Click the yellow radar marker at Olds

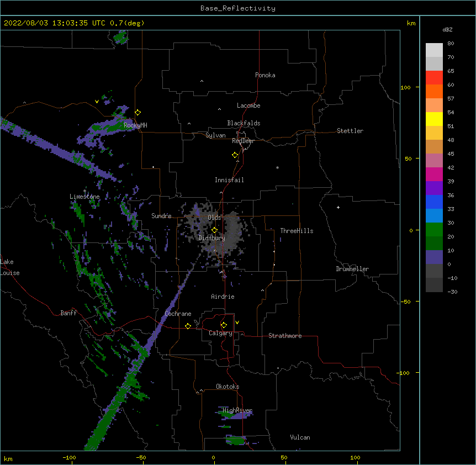(214, 230)
